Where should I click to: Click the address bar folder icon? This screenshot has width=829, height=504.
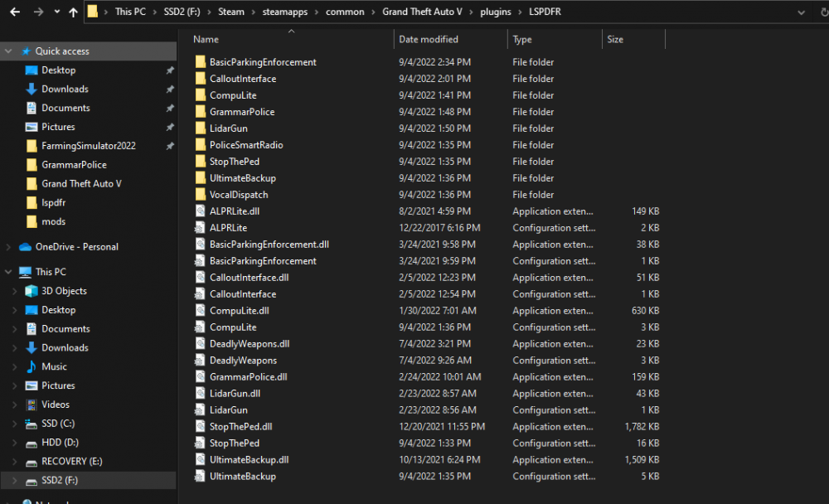pos(93,12)
